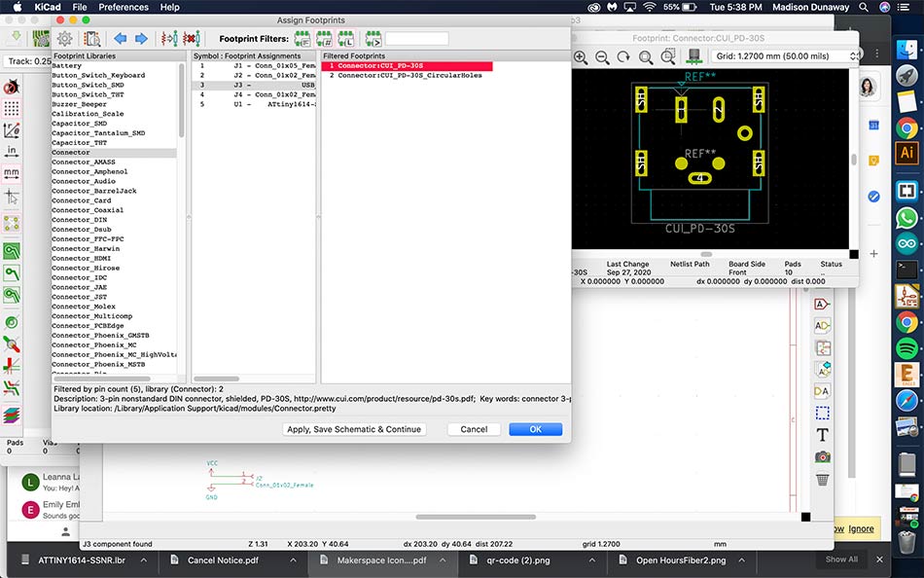Select Connector:CUI_PD-30S_CircularHoles footprint
This screenshot has width=924, height=578.
tap(408, 75)
